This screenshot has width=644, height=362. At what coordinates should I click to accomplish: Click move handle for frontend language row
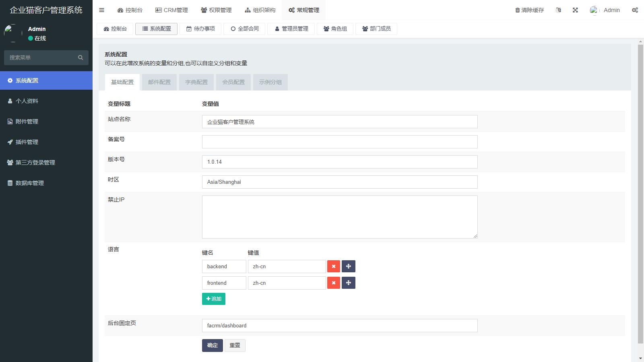(348, 283)
